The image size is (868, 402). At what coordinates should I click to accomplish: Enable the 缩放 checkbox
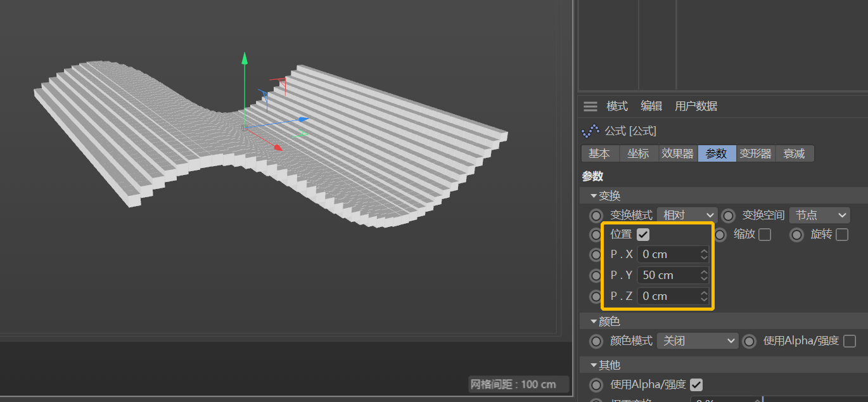pos(765,235)
